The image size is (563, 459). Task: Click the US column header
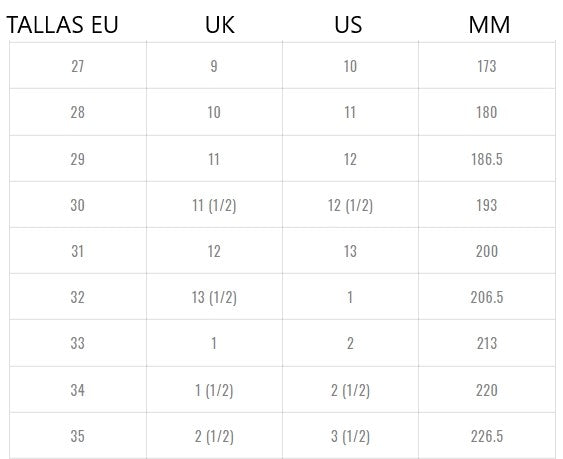click(x=348, y=25)
